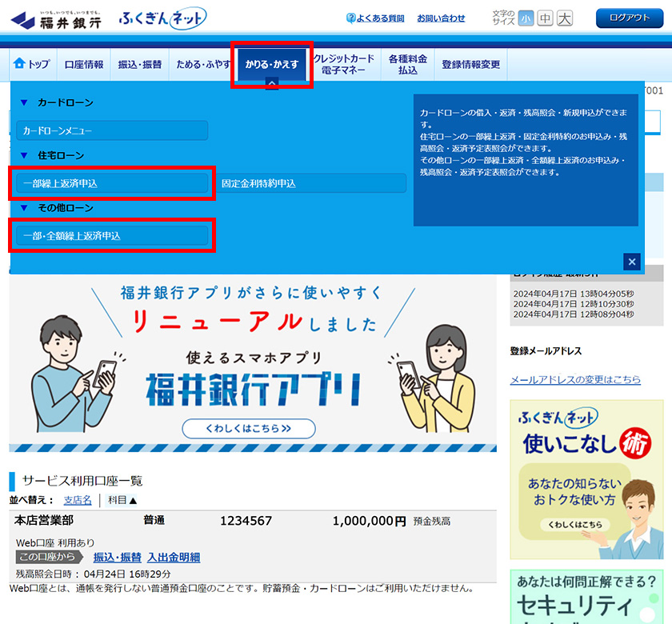Collapse the かりる・かえす menu tab
Viewport: 672px width, 624px height.
click(x=272, y=65)
